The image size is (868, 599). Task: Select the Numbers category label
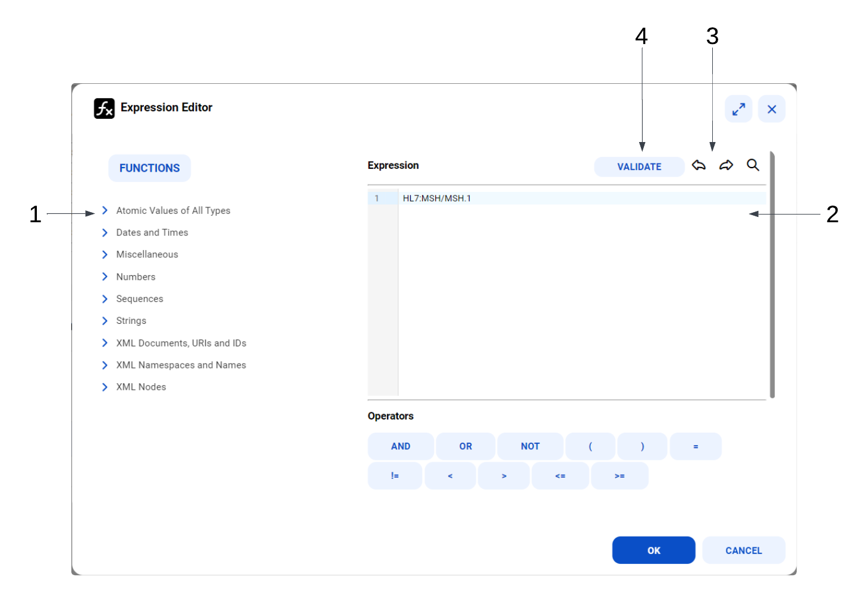pos(136,276)
